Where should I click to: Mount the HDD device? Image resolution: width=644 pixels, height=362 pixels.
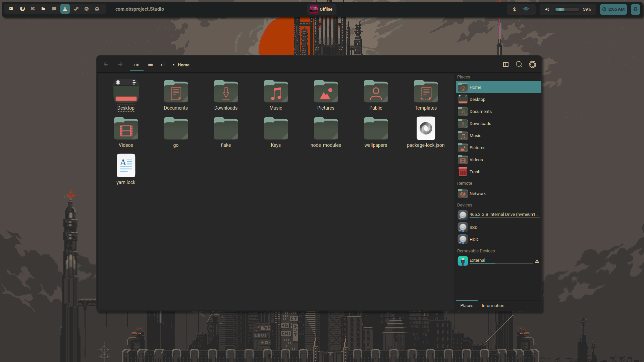click(498, 239)
